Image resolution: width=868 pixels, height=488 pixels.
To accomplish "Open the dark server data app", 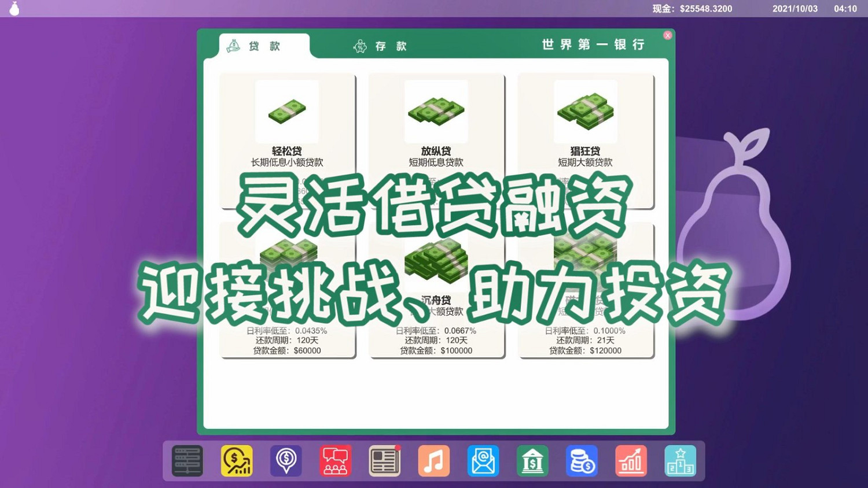I will 187,461.
